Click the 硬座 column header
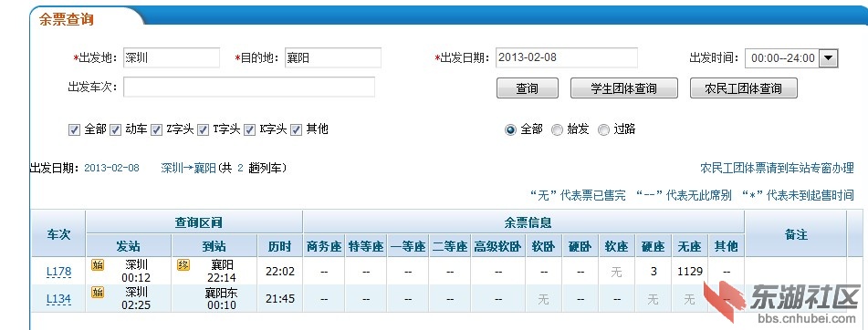The image size is (868, 330). (654, 246)
